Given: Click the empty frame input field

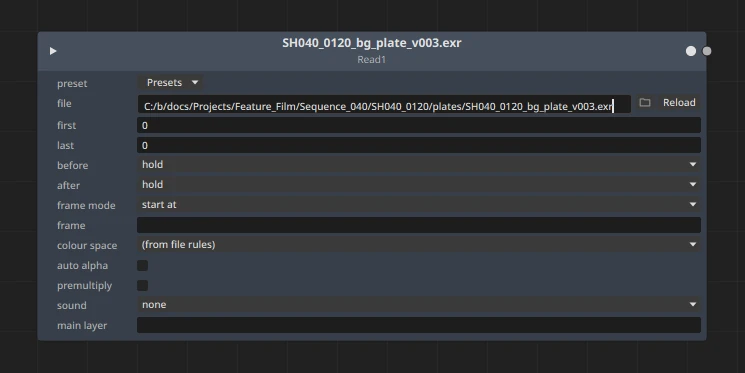Looking at the screenshot, I should click(x=419, y=225).
